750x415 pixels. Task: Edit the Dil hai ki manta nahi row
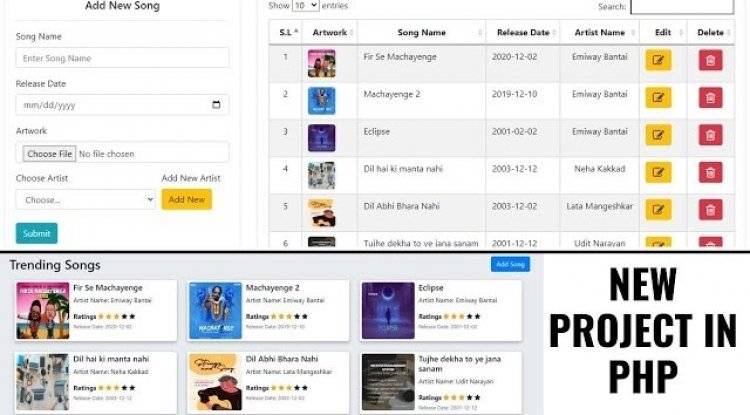click(x=658, y=172)
